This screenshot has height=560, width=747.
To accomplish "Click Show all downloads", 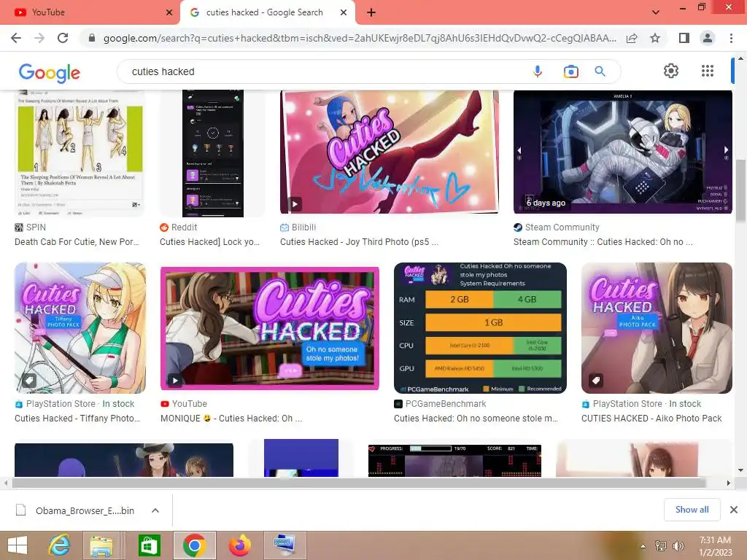I will point(692,510).
